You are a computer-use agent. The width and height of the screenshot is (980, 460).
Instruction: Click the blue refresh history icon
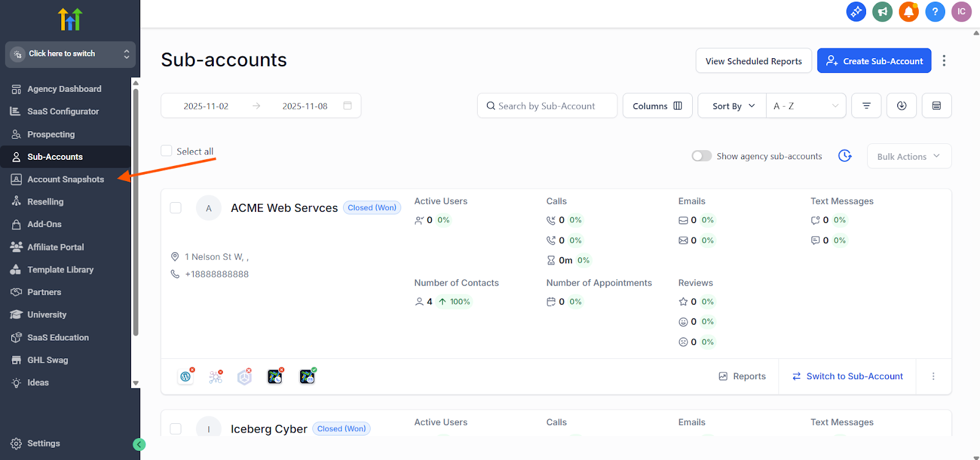(x=845, y=156)
